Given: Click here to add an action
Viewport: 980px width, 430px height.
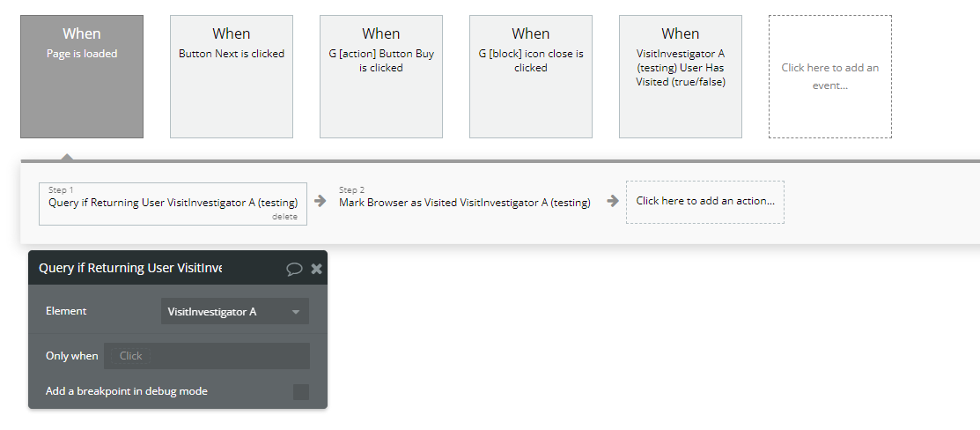Looking at the screenshot, I should coord(705,201).
